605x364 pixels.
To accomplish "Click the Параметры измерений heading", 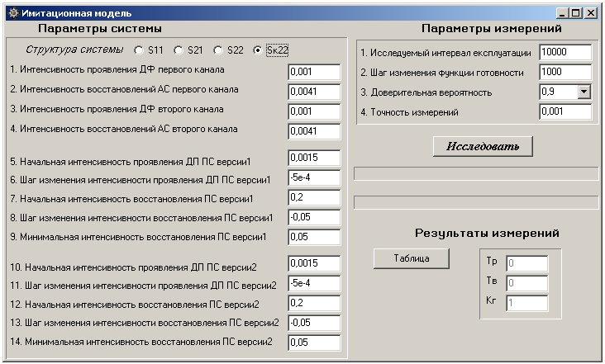I will click(x=492, y=29).
